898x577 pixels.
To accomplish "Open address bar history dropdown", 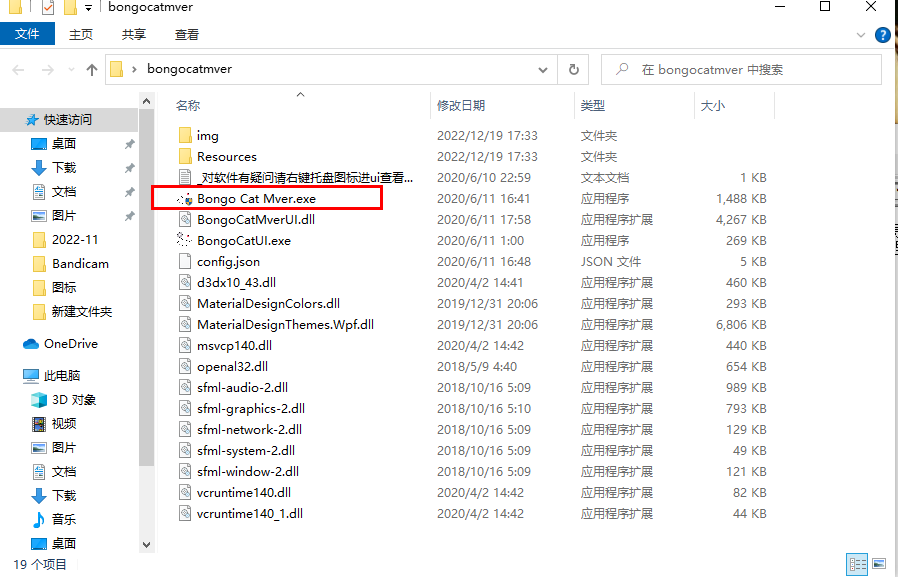I will [543, 70].
